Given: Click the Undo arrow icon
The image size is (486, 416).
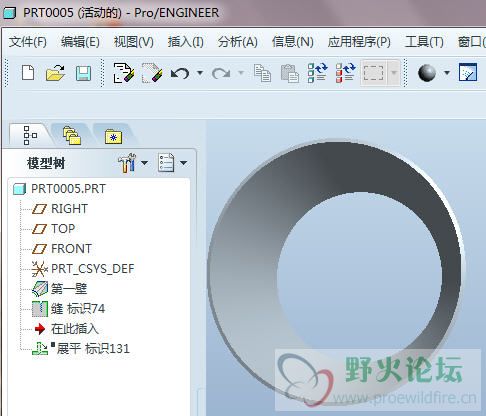Looking at the screenshot, I should (x=180, y=73).
